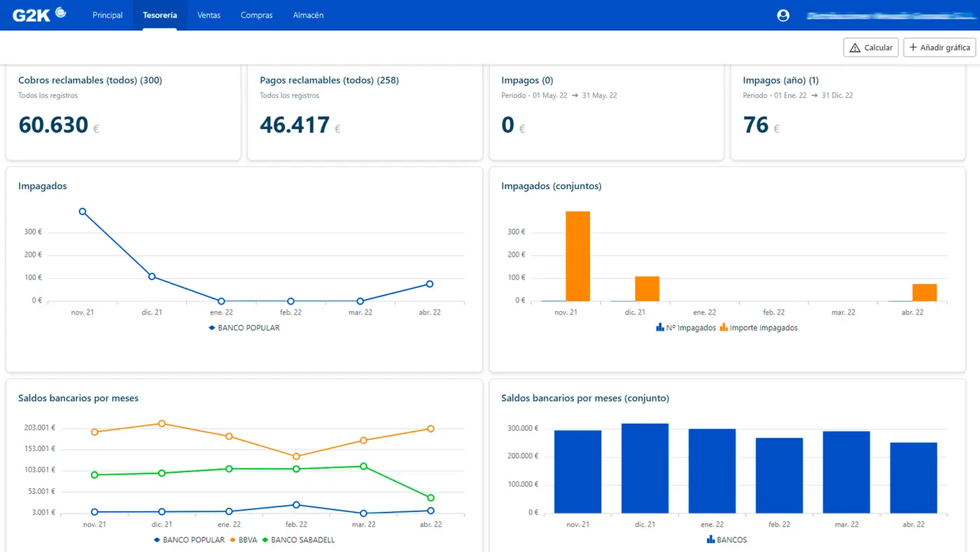Image resolution: width=980 pixels, height=552 pixels.
Task: Navigate to Almacén in the top bar
Action: pos(309,15)
